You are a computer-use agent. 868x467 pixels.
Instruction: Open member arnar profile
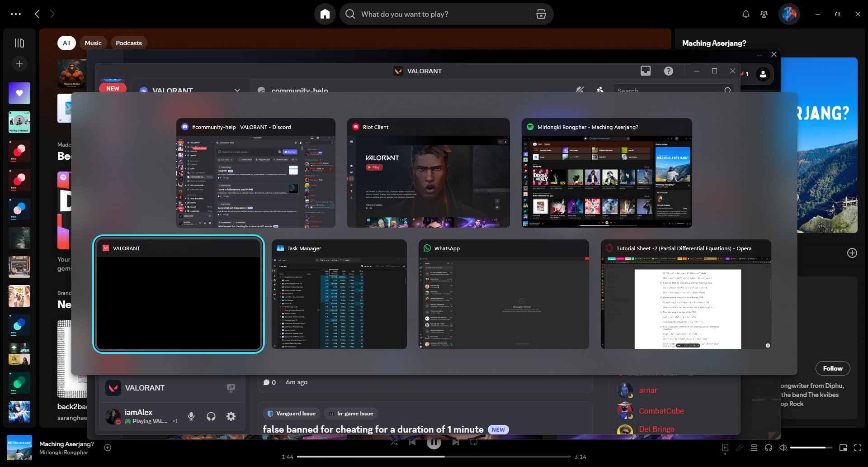(x=648, y=390)
